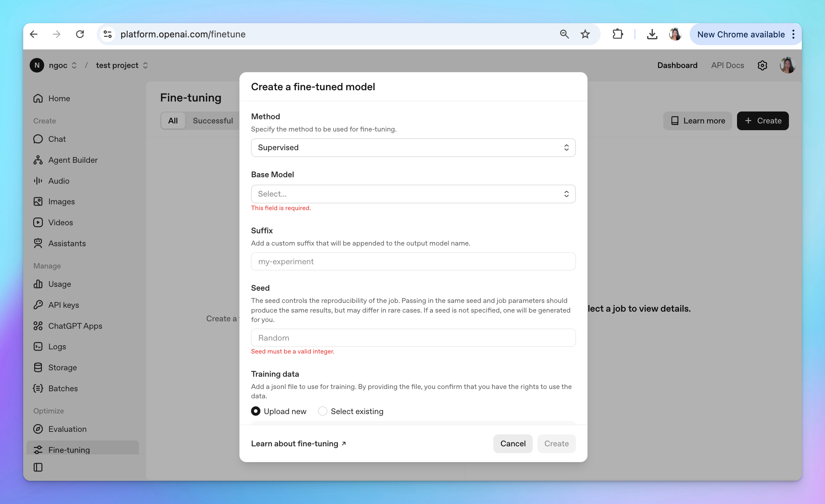Expand the ngoc organization switcher
The image size is (825, 504).
pyautogui.click(x=62, y=65)
